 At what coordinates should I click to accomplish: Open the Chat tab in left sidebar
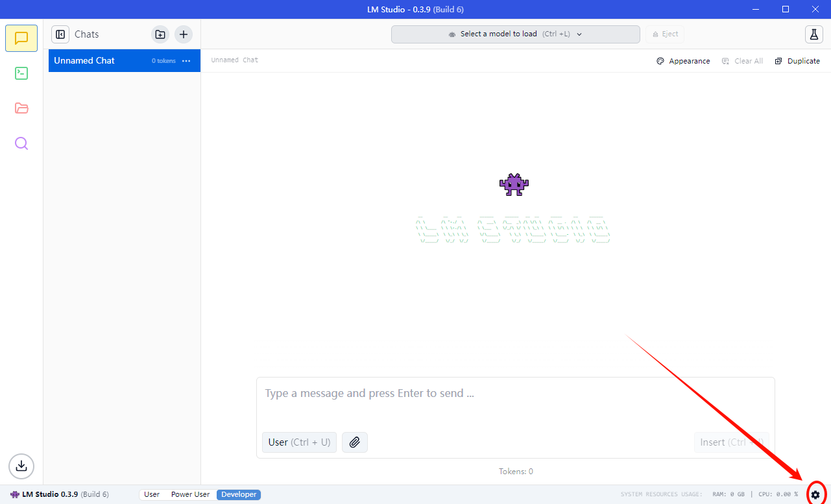tap(21, 38)
